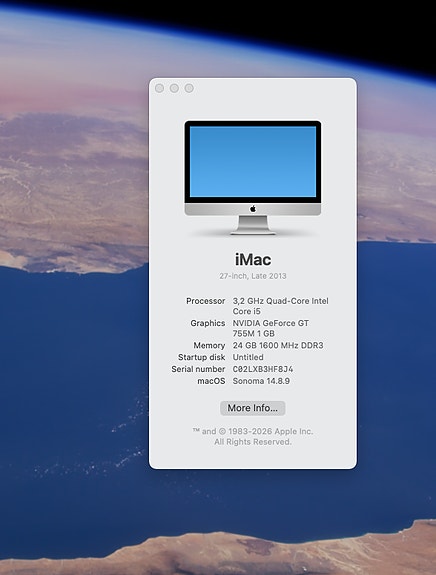Click the Memory label
Viewport: 436px width, 575px height.
click(x=209, y=345)
